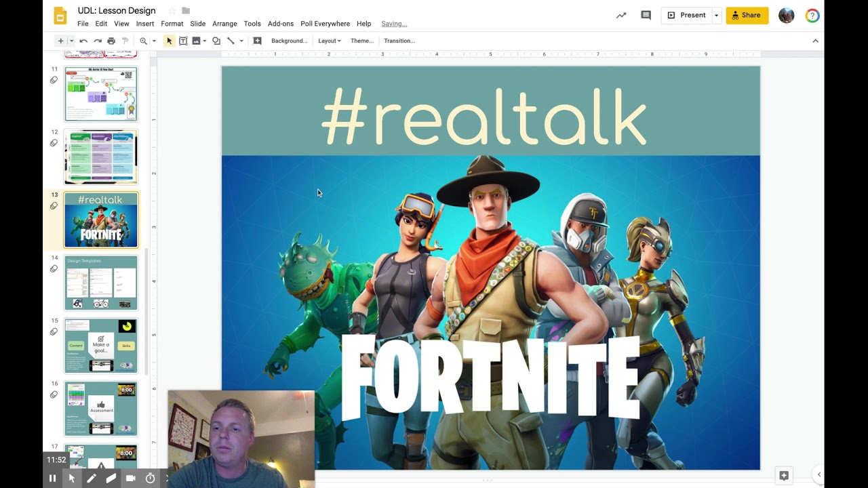
Task: Select the recorder's eraser tool
Action: 111,479
